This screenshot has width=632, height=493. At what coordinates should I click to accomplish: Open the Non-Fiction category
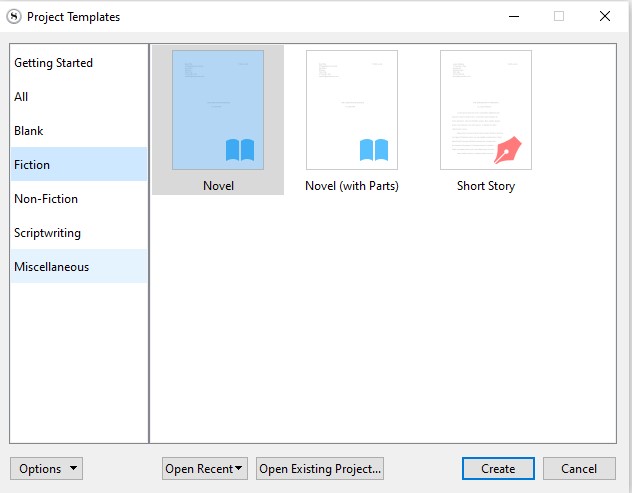pos(46,199)
